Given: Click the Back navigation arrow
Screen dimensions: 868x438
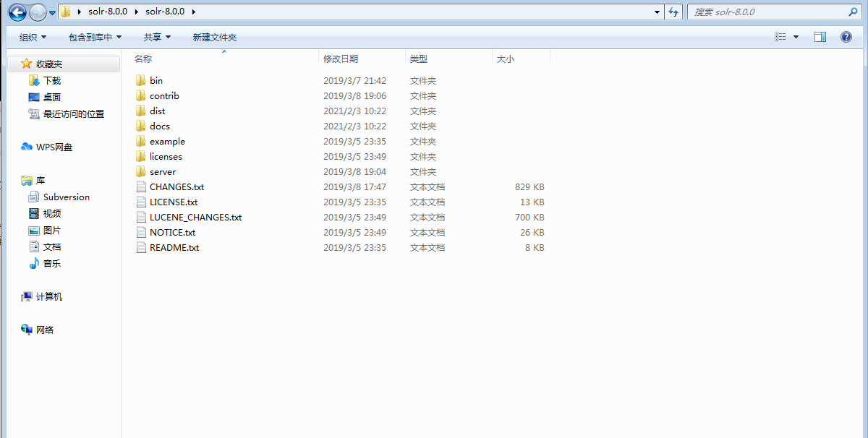Looking at the screenshot, I should [x=17, y=12].
